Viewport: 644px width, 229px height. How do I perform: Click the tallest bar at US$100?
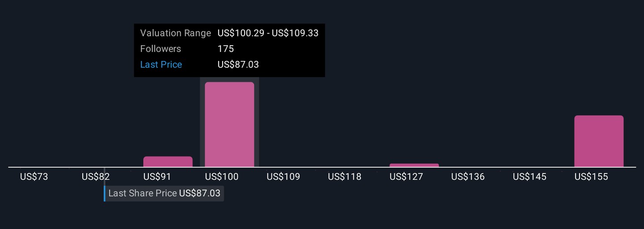pos(229,124)
